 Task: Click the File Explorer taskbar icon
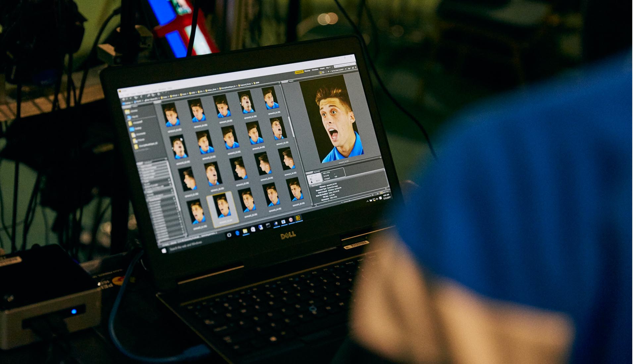tap(245, 231)
